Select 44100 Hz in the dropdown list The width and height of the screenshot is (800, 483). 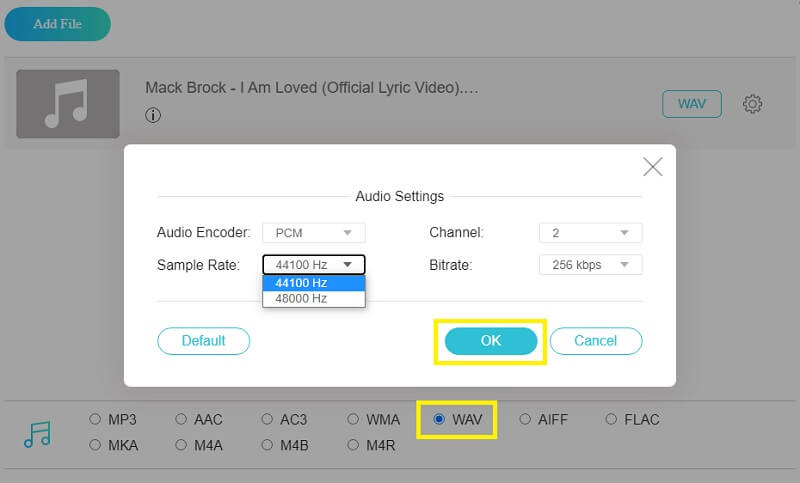click(313, 283)
